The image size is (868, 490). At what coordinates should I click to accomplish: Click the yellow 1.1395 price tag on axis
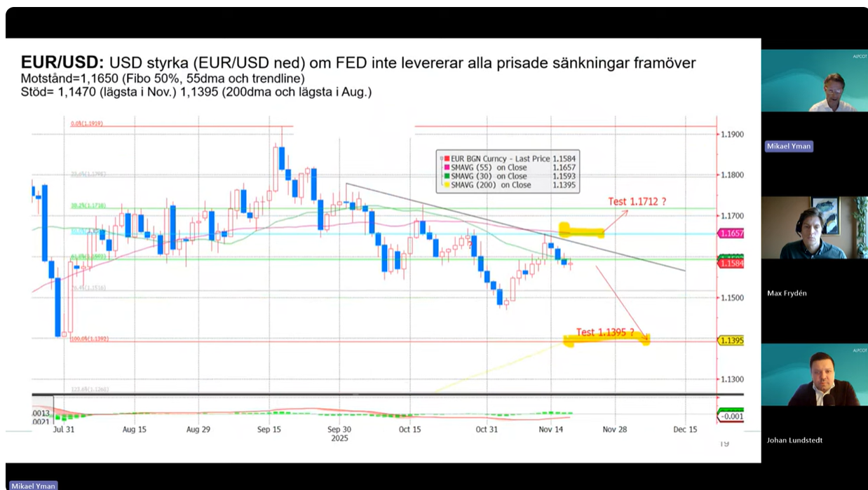point(730,340)
